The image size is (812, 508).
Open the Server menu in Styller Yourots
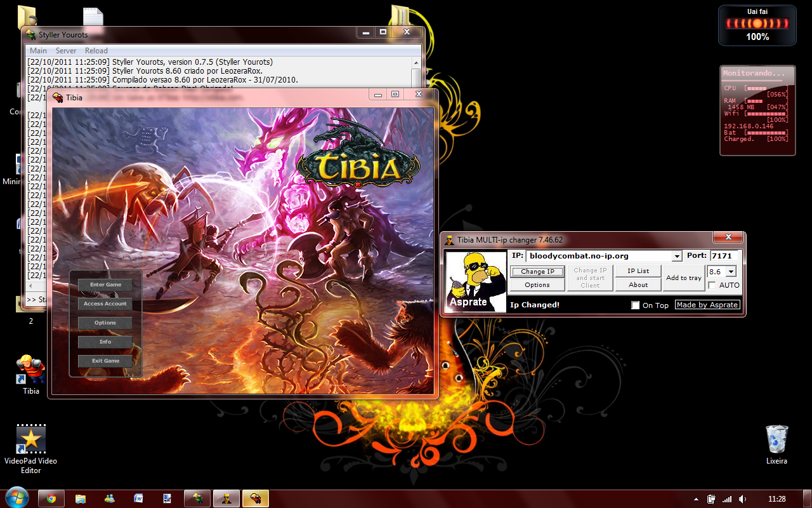(66, 51)
